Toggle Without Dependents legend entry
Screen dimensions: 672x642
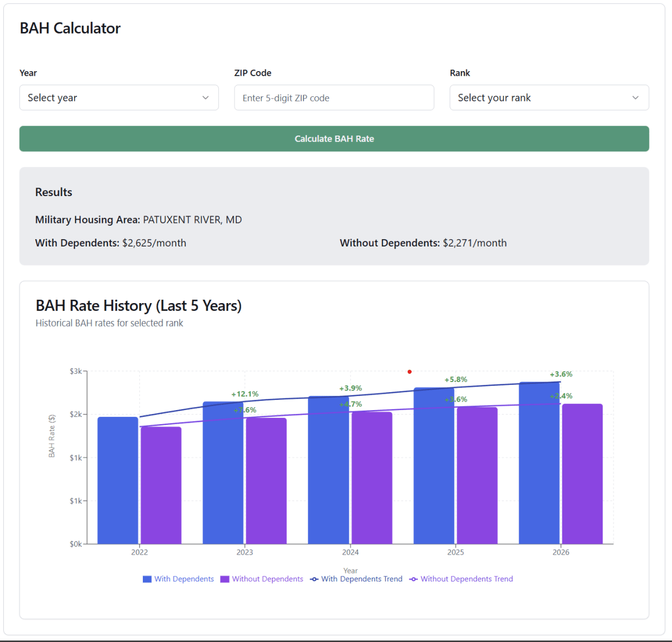pyautogui.click(x=262, y=579)
